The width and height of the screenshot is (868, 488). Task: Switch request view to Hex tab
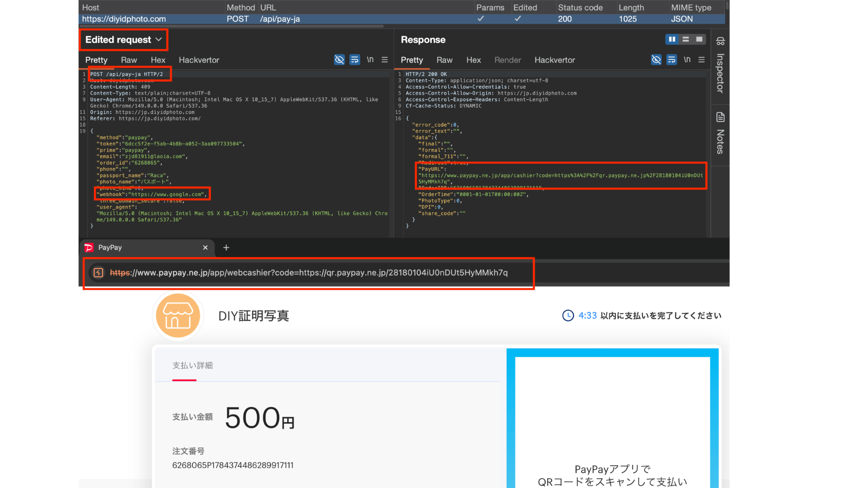[158, 60]
